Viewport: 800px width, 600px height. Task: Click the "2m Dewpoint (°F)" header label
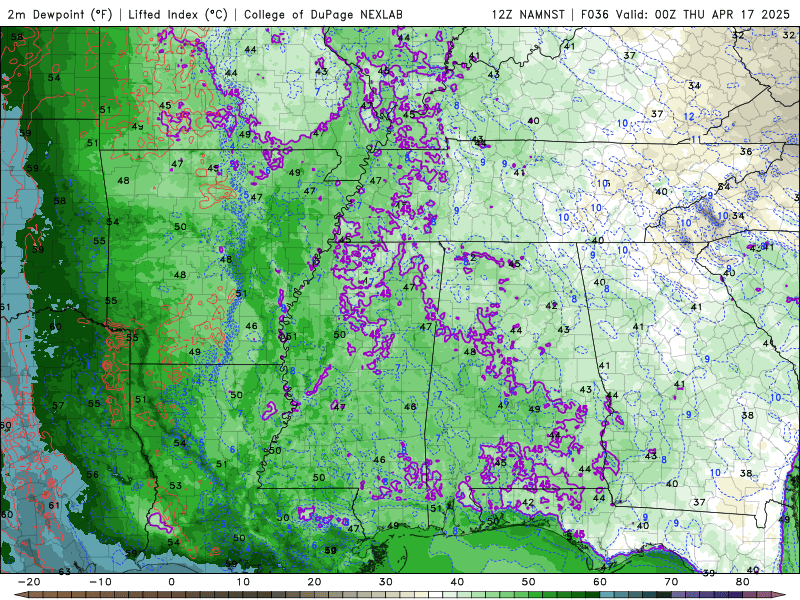pyautogui.click(x=60, y=14)
